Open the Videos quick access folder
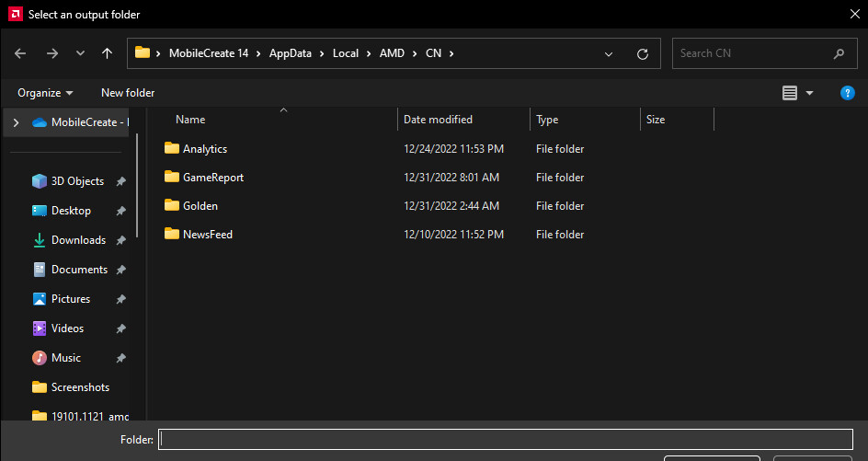Image resolution: width=868 pixels, height=461 pixels. click(x=67, y=328)
